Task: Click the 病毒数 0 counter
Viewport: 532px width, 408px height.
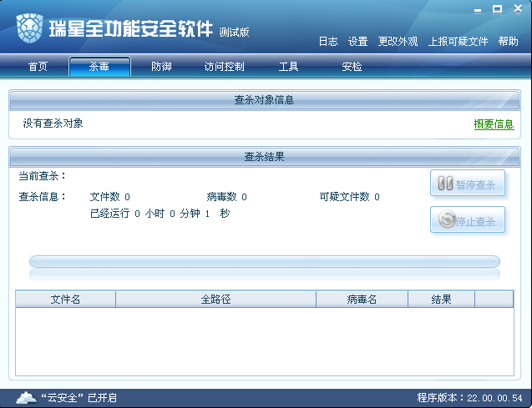Action: (x=226, y=197)
